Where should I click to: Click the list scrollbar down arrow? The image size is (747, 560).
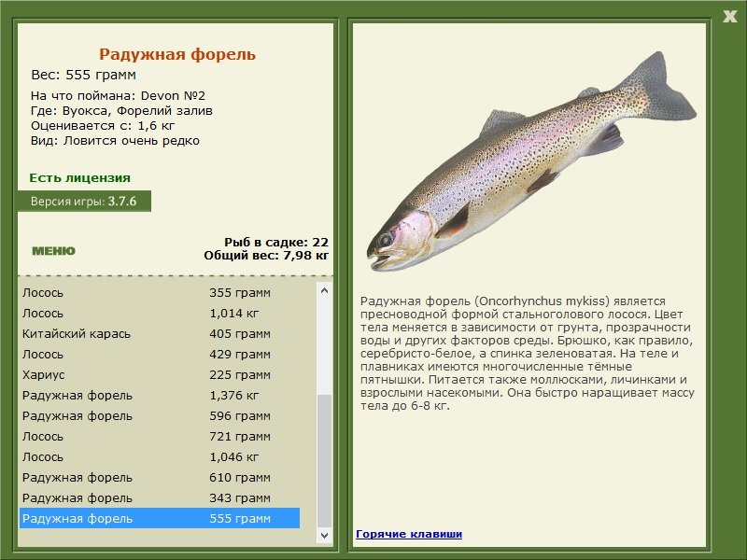(x=324, y=535)
